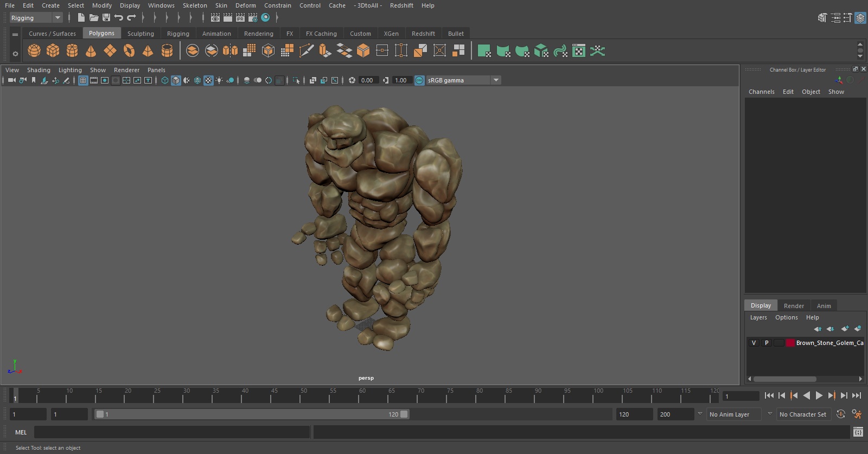Open the checkered UV editor shelf icon
Image resolution: width=868 pixels, height=454 pixels.
pos(579,51)
